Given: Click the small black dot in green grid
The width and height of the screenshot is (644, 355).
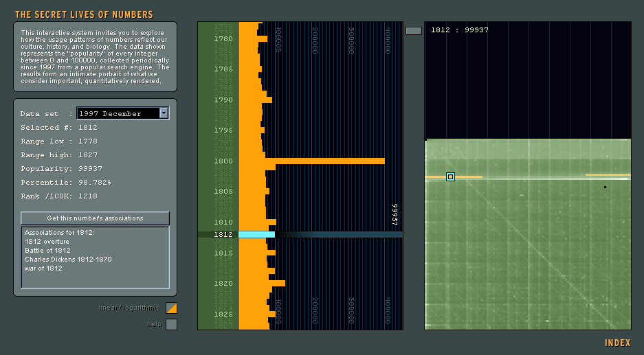Looking at the screenshot, I should coord(605,187).
